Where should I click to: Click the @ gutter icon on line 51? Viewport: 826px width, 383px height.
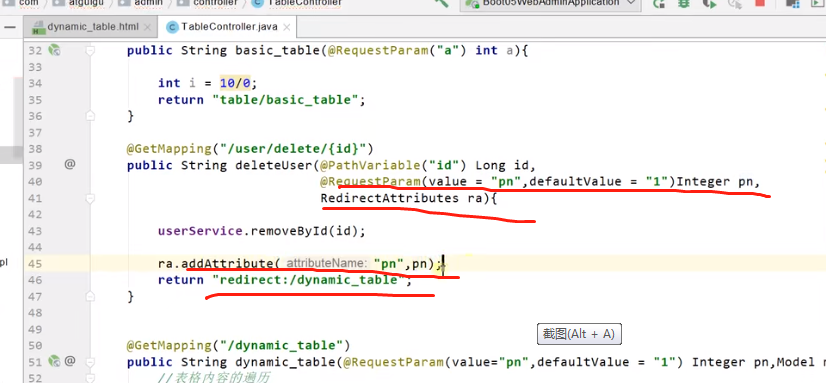coord(70,361)
